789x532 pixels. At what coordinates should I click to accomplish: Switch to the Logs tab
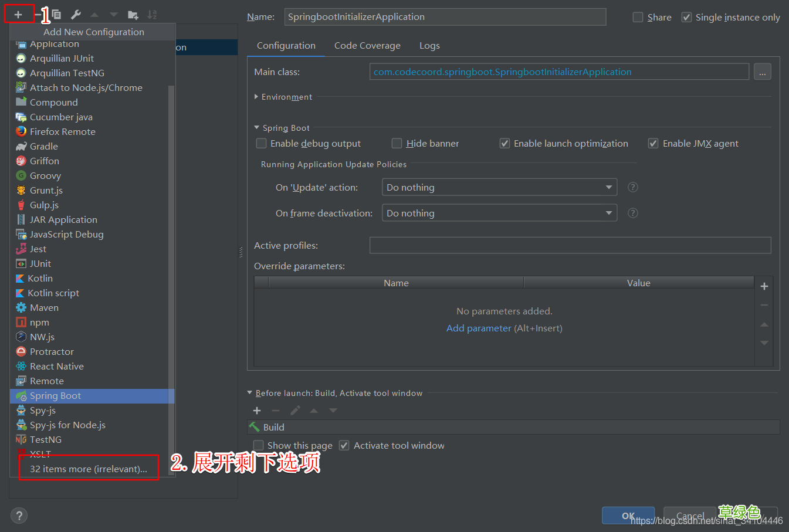pos(429,45)
